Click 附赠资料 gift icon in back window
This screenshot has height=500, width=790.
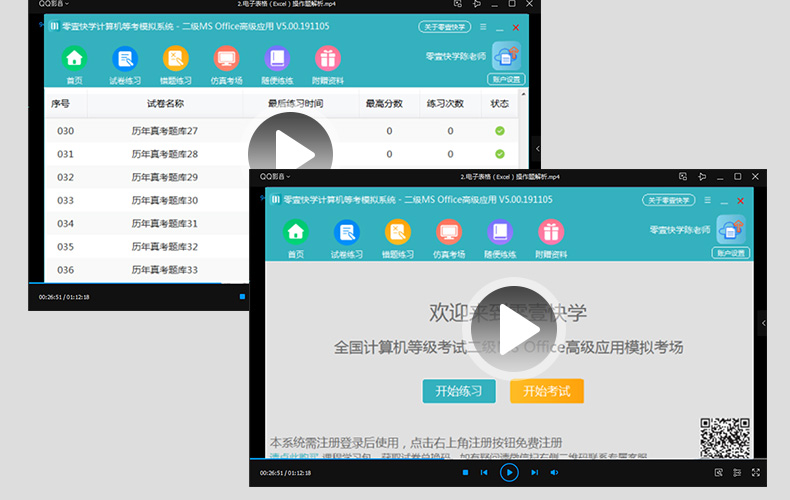[x=328, y=58]
